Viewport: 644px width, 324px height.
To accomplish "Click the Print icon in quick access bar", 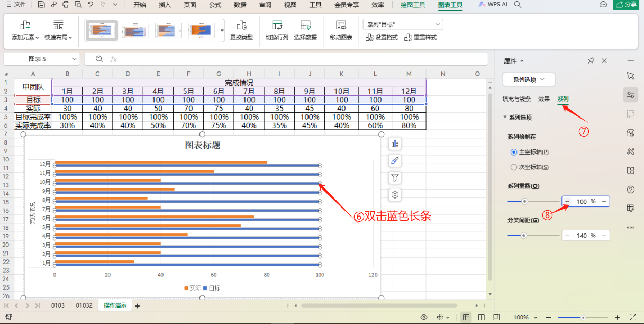I will coord(66,5).
